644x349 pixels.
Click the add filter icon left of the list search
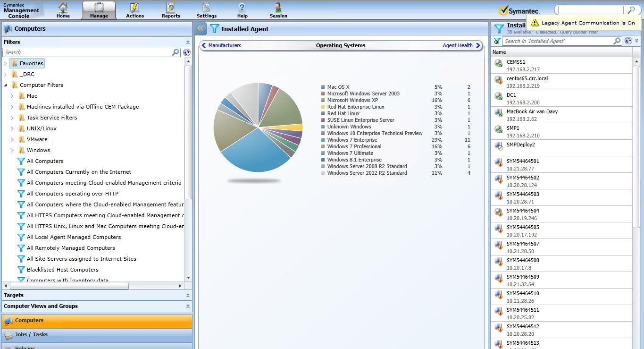click(497, 41)
